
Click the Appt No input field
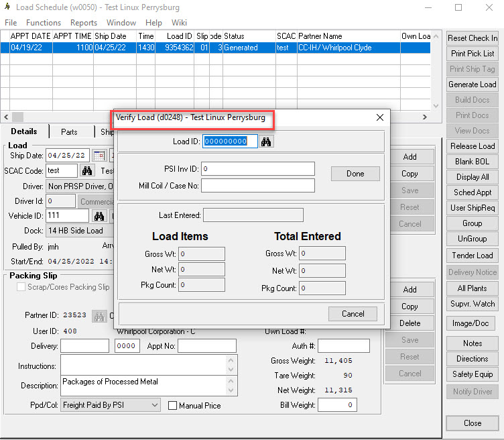207,345
